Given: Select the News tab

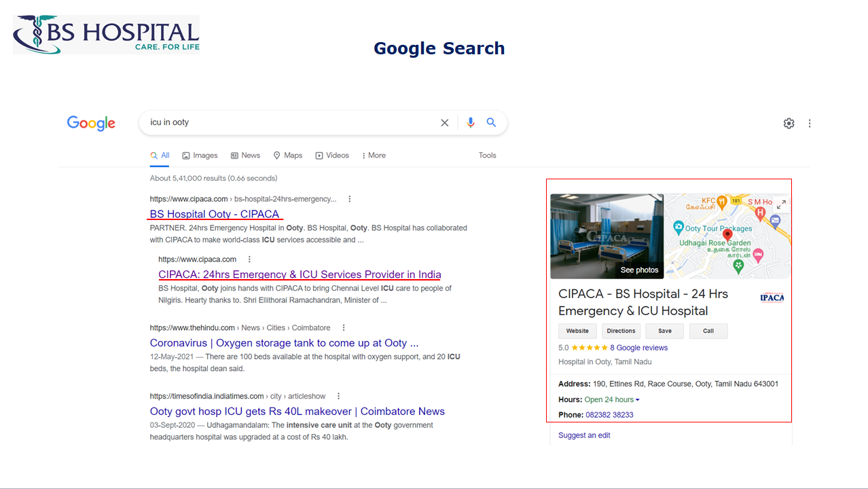Looking at the screenshot, I should 245,156.
